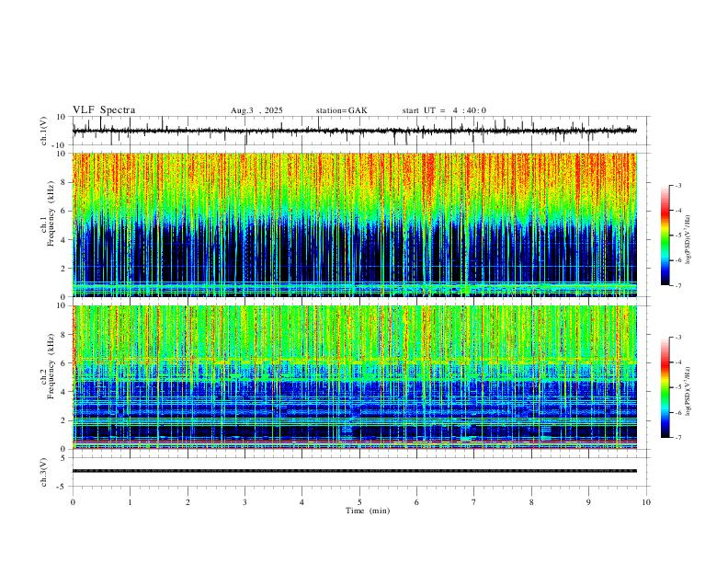Screen dimensions: 728x563
Task: Click the 8 kHz tick on ch.2 frequency axis
Action: click(63, 335)
